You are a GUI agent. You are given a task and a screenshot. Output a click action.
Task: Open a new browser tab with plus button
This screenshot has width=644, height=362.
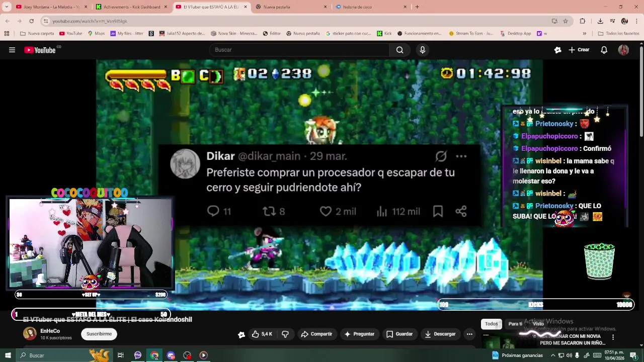[x=417, y=7]
